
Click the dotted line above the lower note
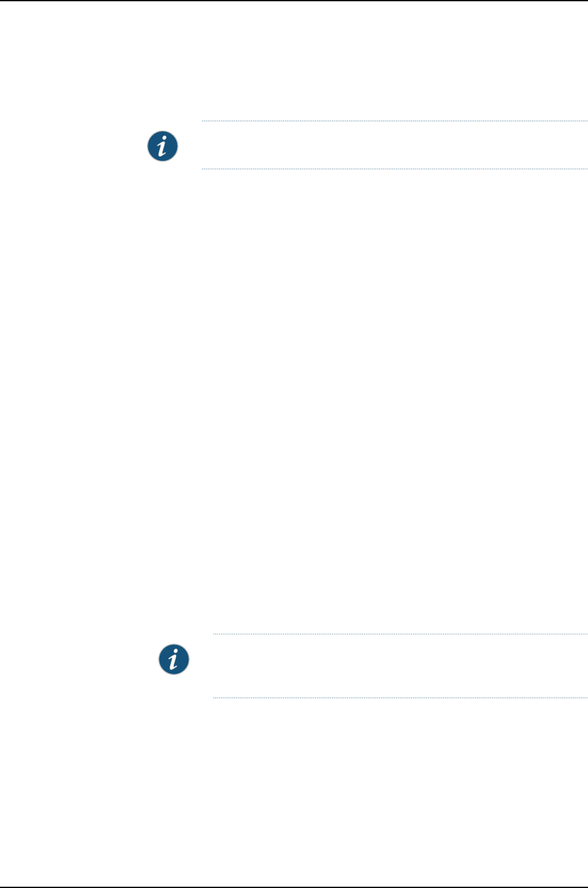[x=400, y=634]
